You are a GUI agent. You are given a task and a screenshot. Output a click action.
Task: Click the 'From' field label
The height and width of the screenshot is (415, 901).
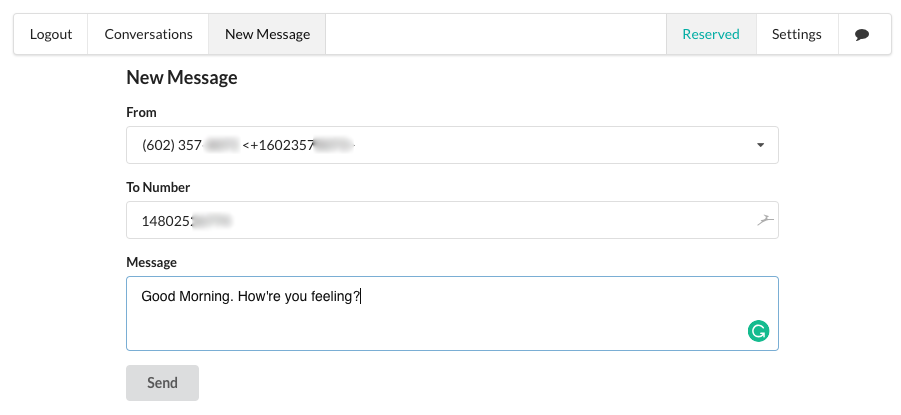click(x=141, y=113)
